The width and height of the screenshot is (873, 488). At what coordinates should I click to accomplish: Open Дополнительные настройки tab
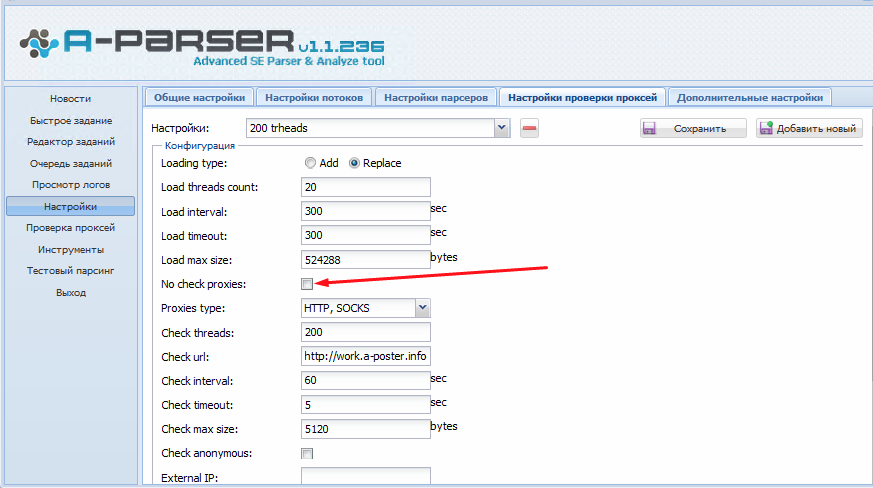(x=750, y=97)
